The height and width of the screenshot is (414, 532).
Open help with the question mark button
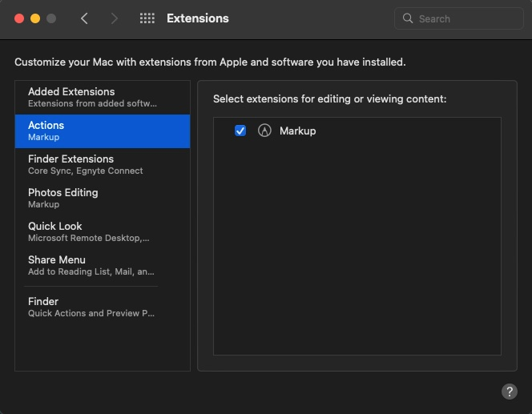510,392
